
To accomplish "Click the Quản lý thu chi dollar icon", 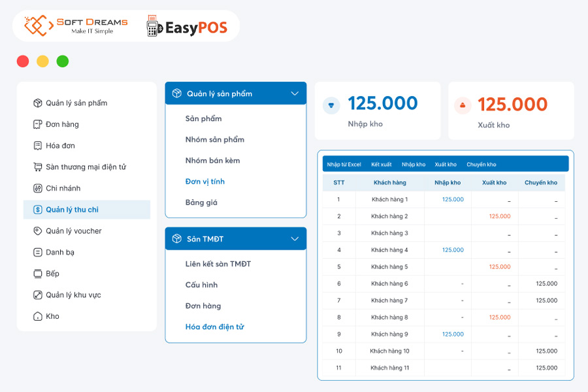I will 37,210.
